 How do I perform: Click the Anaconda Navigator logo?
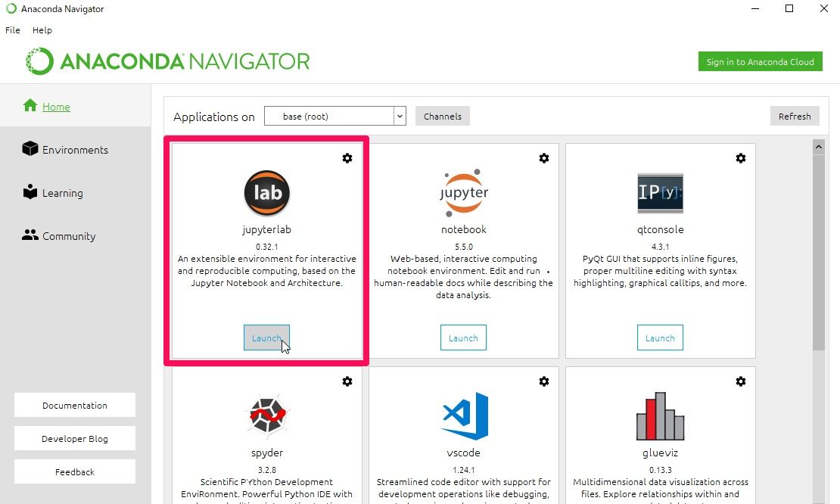click(x=168, y=61)
